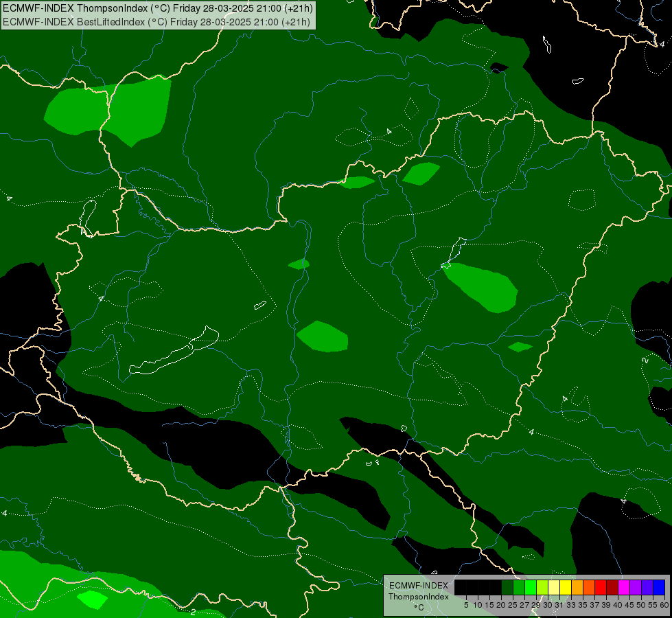Pick the purple 45–50 legend swatch
Screen dimensions: 672x618
(x=636, y=587)
